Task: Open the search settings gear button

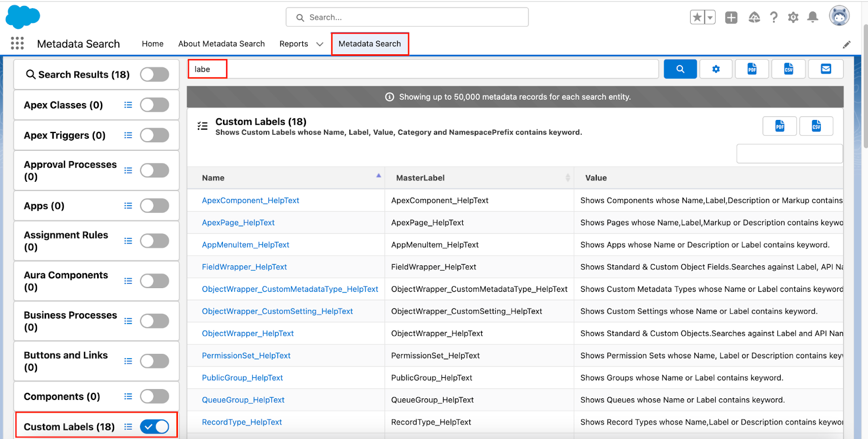Action: point(716,69)
